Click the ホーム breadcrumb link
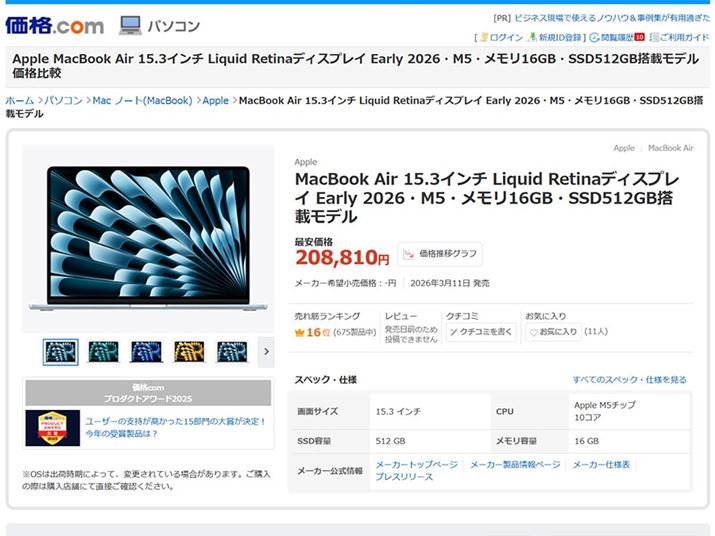 19,101
